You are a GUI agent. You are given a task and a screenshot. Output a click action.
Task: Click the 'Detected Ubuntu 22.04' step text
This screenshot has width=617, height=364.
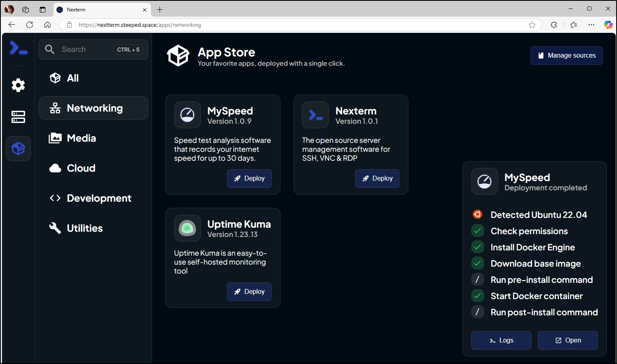click(x=539, y=215)
